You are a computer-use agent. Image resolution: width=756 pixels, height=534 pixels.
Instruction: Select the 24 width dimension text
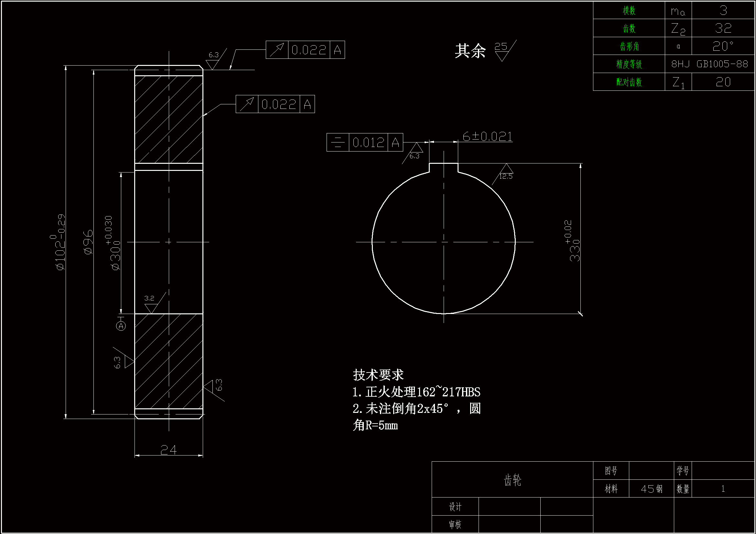168,449
